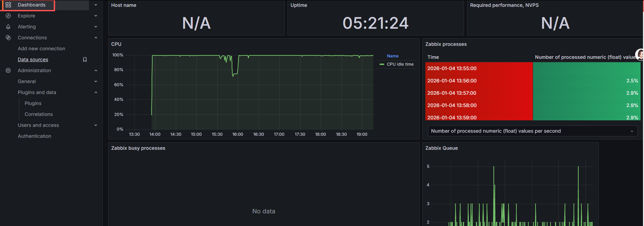The height and width of the screenshot is (226, 644).
Task: Click the Name legend header
Action: click(392, 56)
